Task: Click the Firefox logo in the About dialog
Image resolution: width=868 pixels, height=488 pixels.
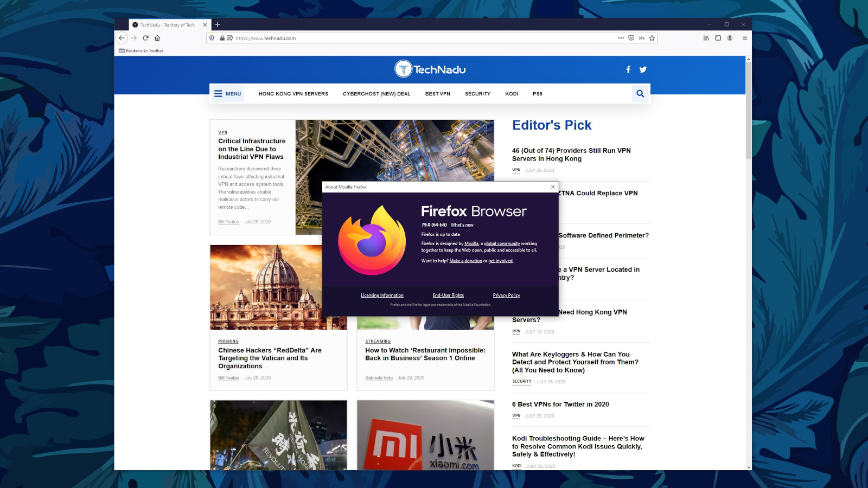Action: [372, 240]
